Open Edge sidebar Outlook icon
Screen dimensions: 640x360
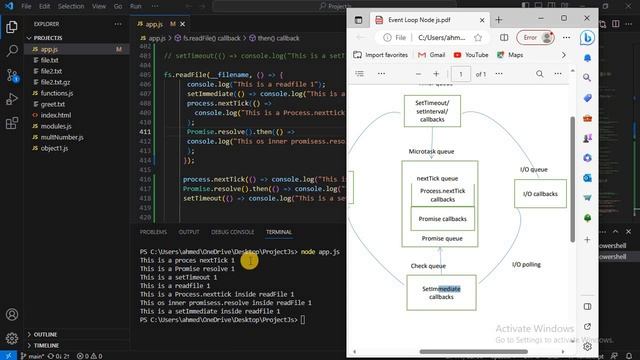(x=587, y=178)
